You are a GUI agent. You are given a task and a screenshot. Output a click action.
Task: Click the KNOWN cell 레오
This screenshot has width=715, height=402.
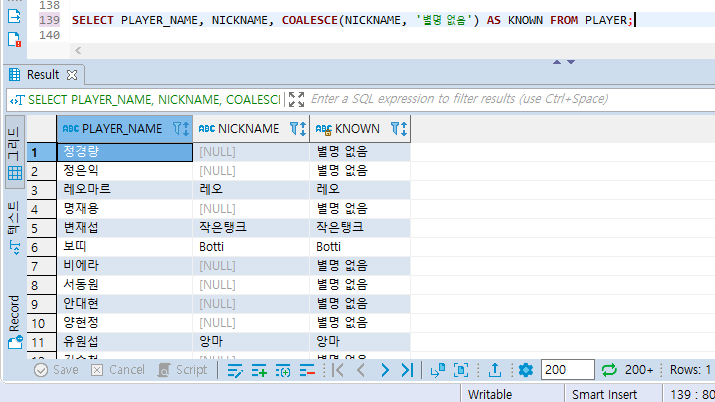tap(360, 190)
